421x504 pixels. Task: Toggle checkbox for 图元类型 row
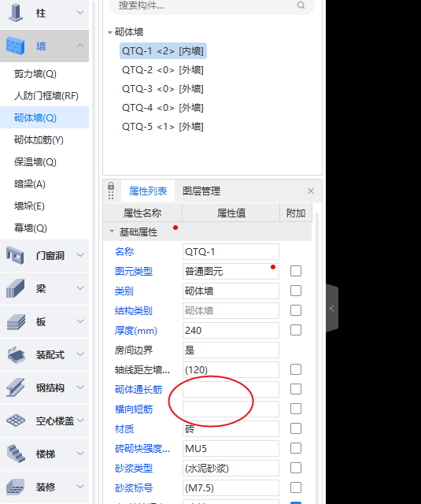click(296, 271)
